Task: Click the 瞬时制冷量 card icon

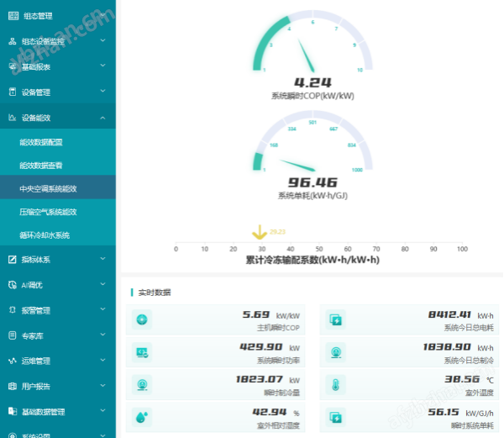Action: coord(142,385)
